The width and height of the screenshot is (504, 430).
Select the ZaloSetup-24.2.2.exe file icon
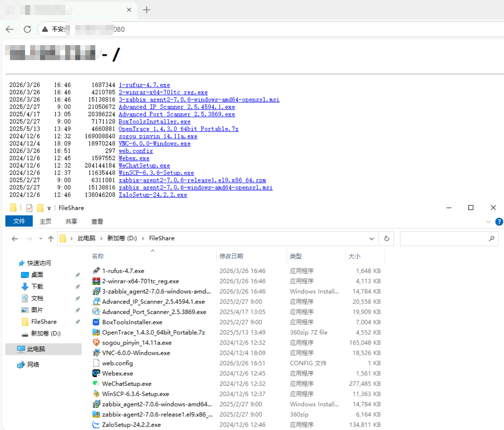tap(96, 425)
